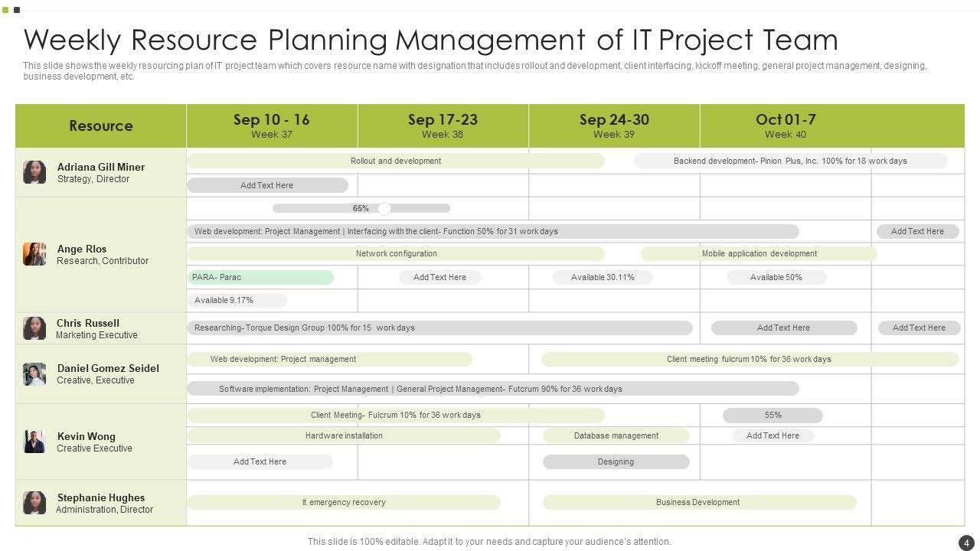Select the Sep 10 - 16 Week 37 header

pos(272,126)
